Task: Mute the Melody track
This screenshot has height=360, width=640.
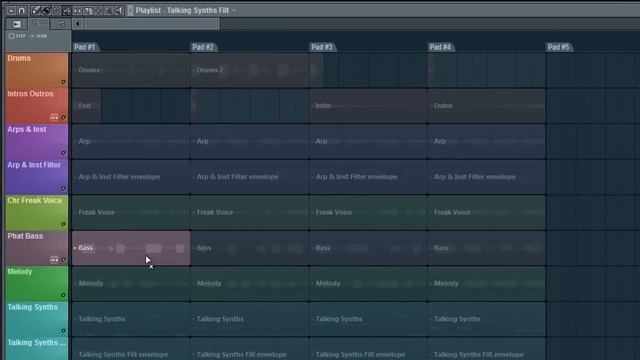Action: coord(63,295)
